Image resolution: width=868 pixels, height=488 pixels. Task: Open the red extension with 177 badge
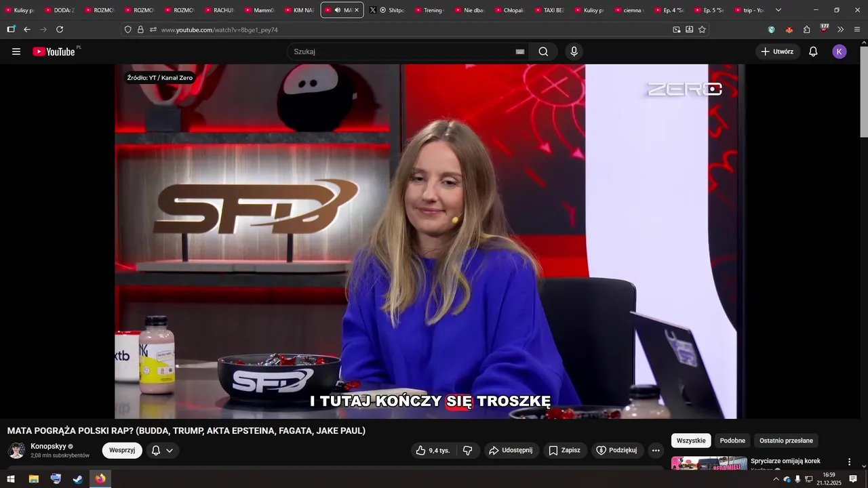824,29
